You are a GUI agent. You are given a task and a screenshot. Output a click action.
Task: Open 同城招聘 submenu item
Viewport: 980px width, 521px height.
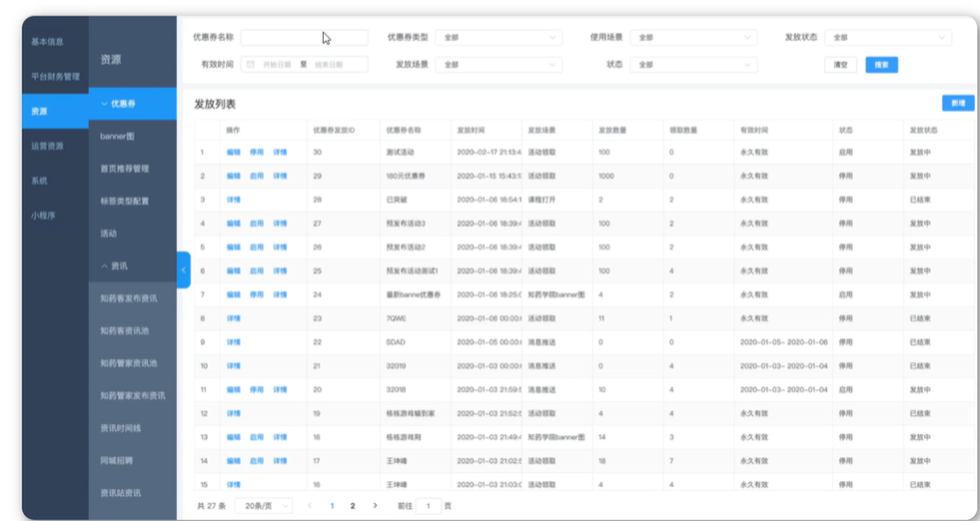[133, 460]
